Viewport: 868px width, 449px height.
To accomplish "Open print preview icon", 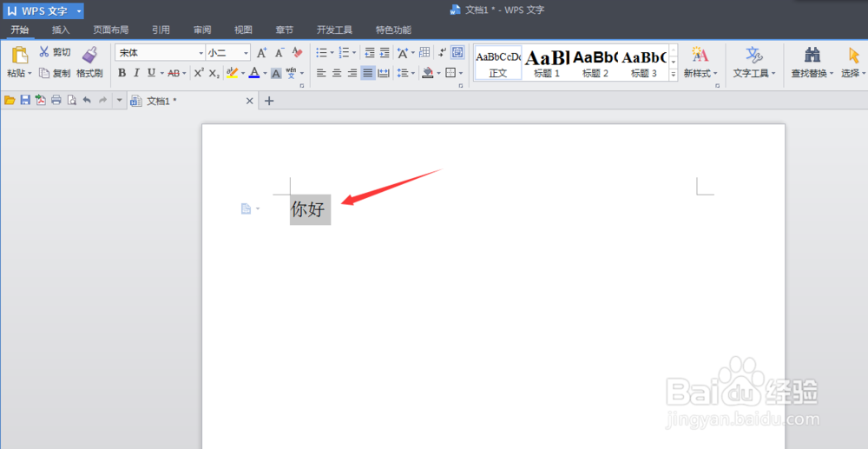I will tap(71, 100).
